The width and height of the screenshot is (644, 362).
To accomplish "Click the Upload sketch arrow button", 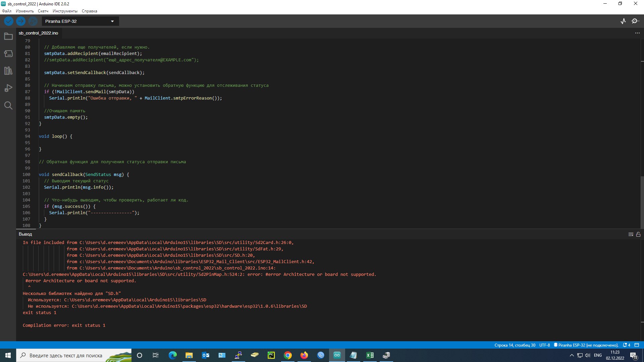I will point(21,21).
